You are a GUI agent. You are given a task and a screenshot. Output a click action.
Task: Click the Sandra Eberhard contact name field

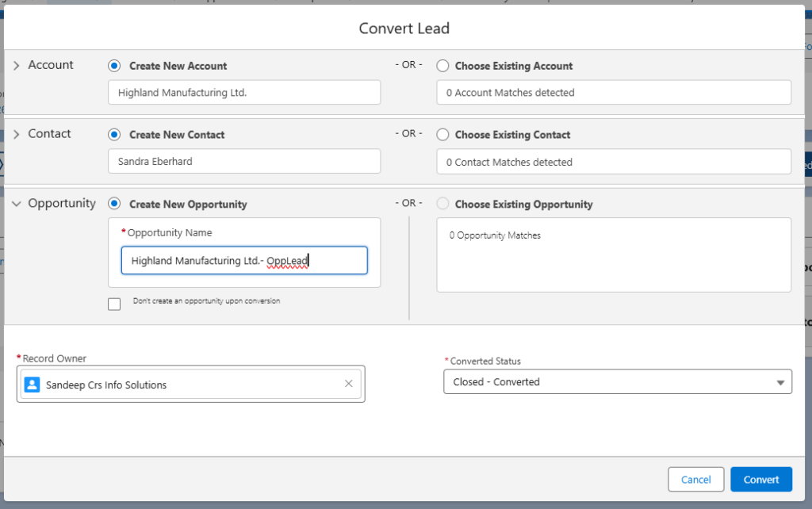243,162
